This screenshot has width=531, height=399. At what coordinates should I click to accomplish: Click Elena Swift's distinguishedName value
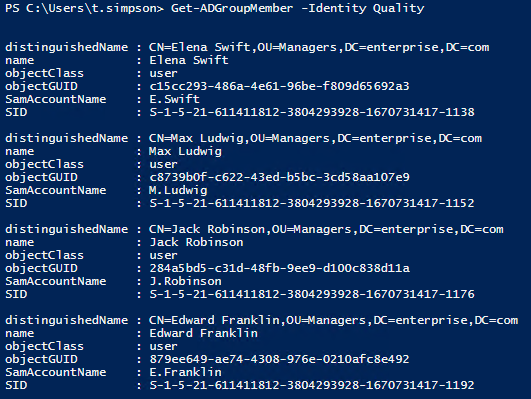[319, 47]
